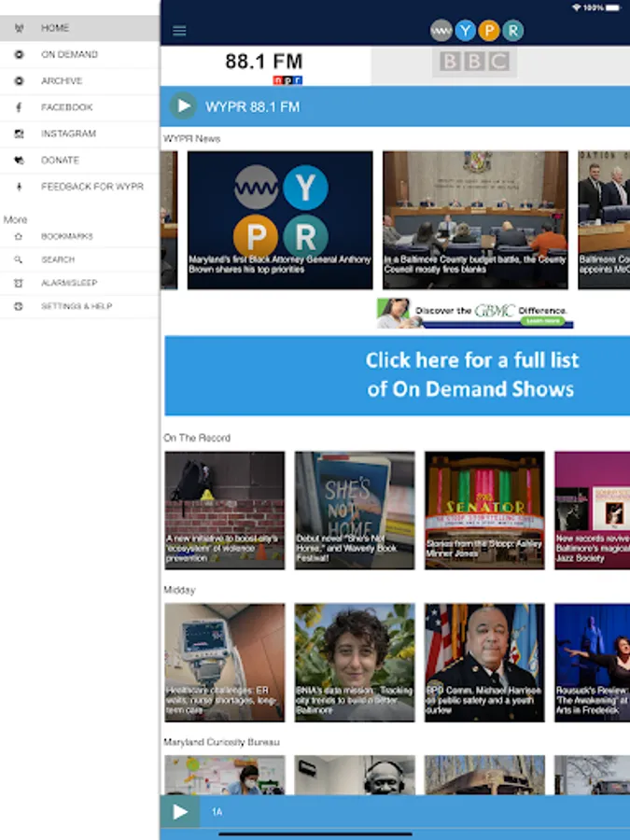Tap the hamburger menu icon
This screenshot has width=630, height=840.
tap(179, 31)
